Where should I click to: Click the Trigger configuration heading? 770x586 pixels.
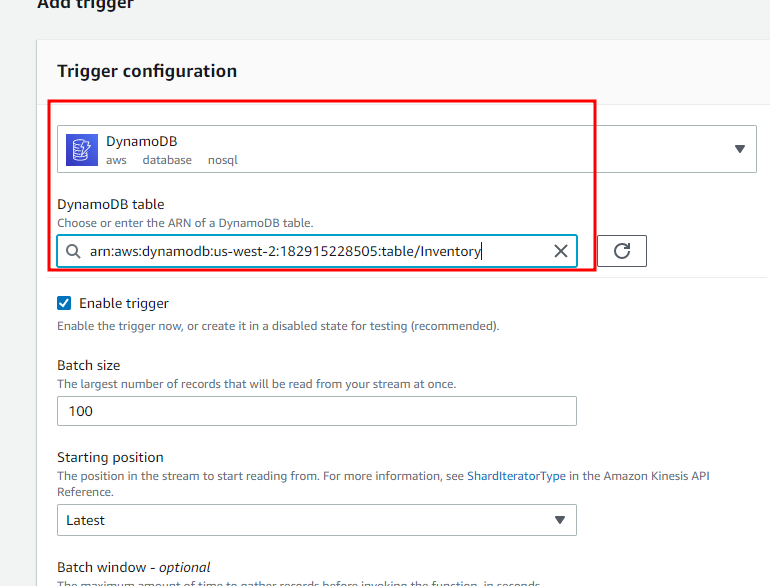click(x=147, y=71)
